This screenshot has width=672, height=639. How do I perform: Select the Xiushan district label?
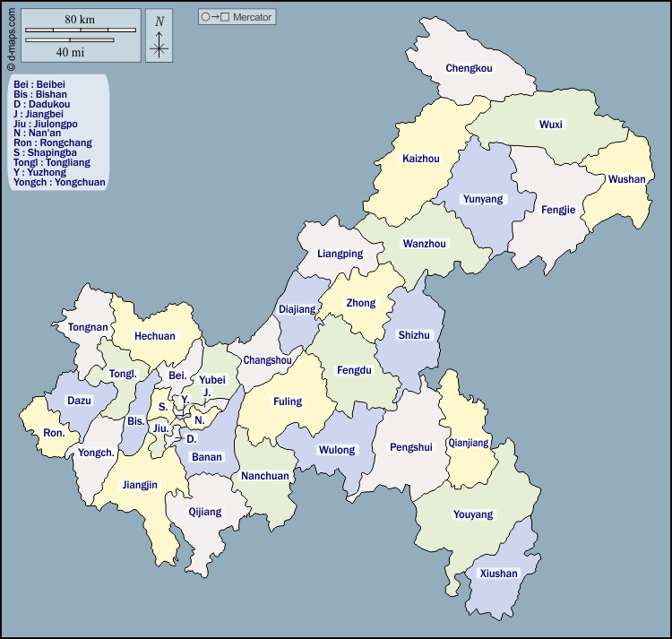[498, 574]
